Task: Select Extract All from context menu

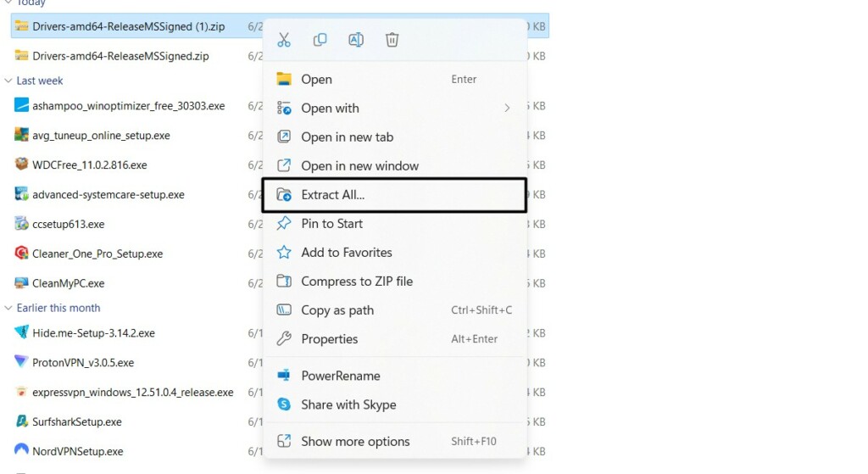Action: pyautogui.click(x=333, y=195)
